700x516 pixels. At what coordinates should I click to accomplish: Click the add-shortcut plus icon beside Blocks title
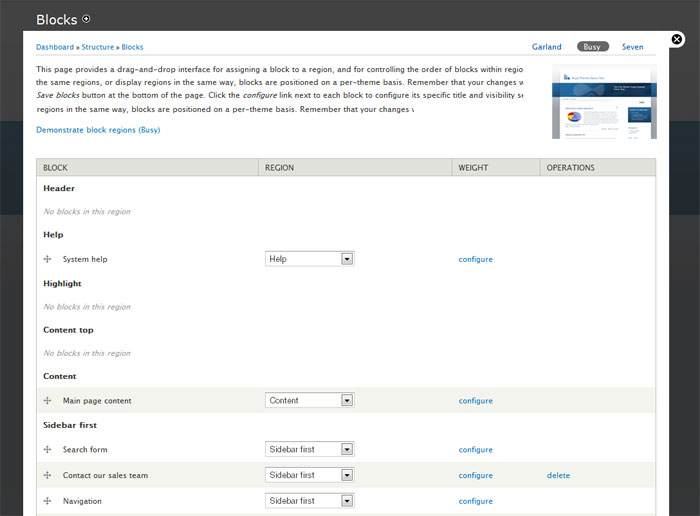[x=86, y=19]
